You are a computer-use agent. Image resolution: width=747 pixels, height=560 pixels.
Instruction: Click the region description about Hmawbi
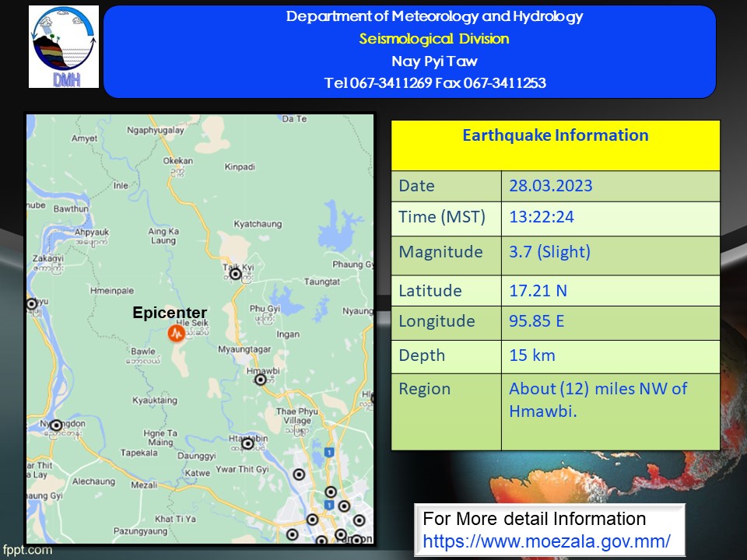[x=598, y=400]
